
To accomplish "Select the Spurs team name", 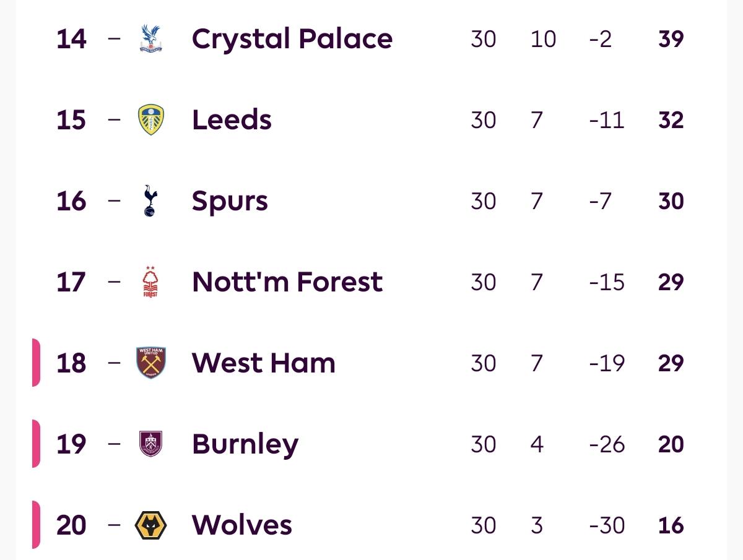I will [x=230, y=201].
